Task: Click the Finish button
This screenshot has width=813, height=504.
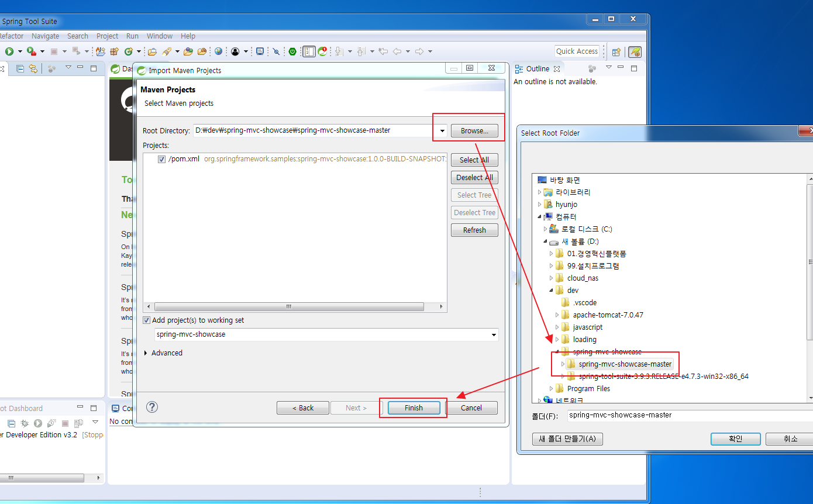Action: [x=414, y=408]
